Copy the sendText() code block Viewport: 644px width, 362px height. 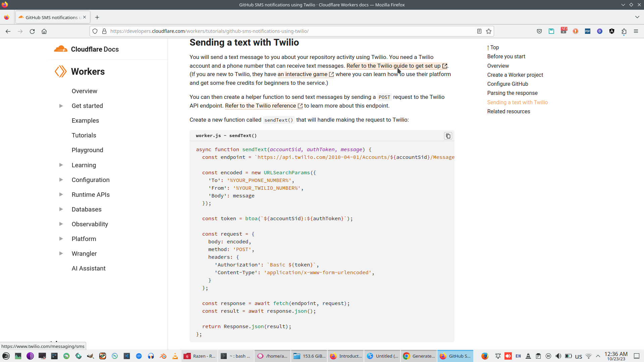[x=448, y=136]
